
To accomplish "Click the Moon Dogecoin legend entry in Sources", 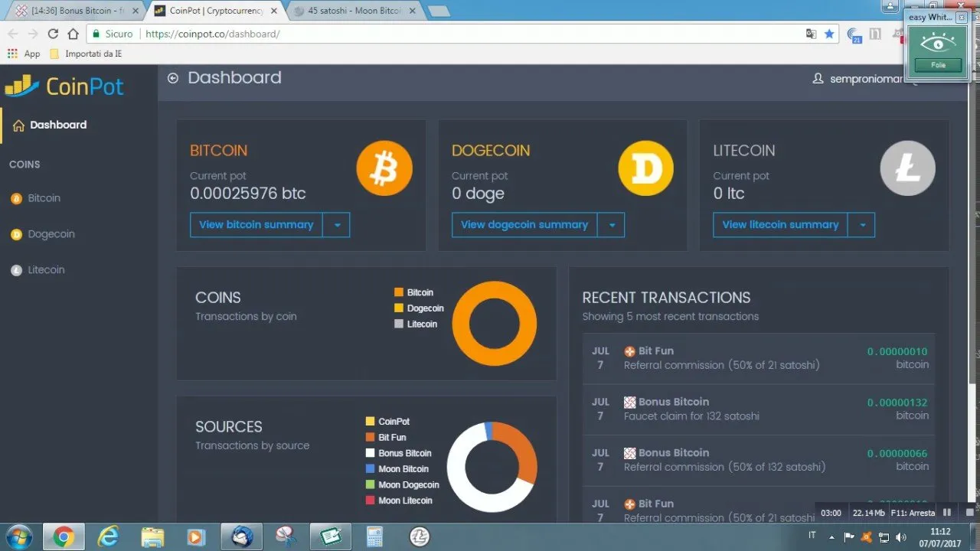I will pos(402,484).
